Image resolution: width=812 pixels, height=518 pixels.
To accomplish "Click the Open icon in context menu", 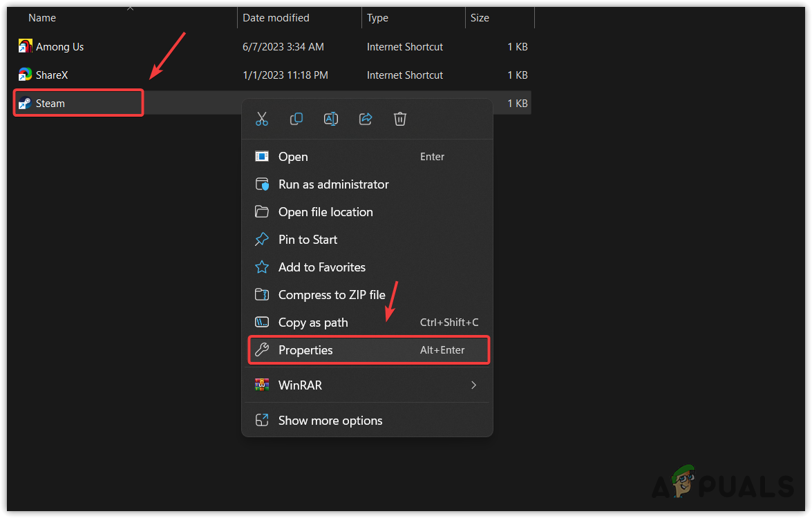I will pyautogui.click(x=262, y=156).
